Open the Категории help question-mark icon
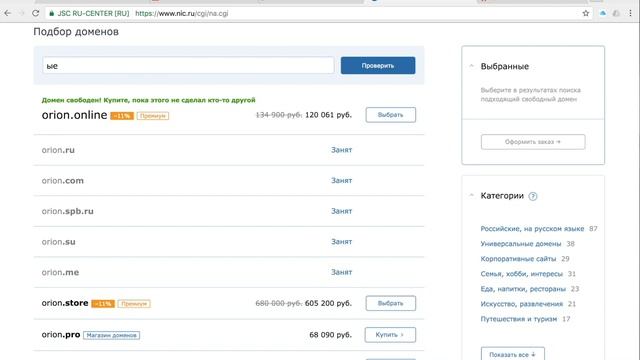 533,196
